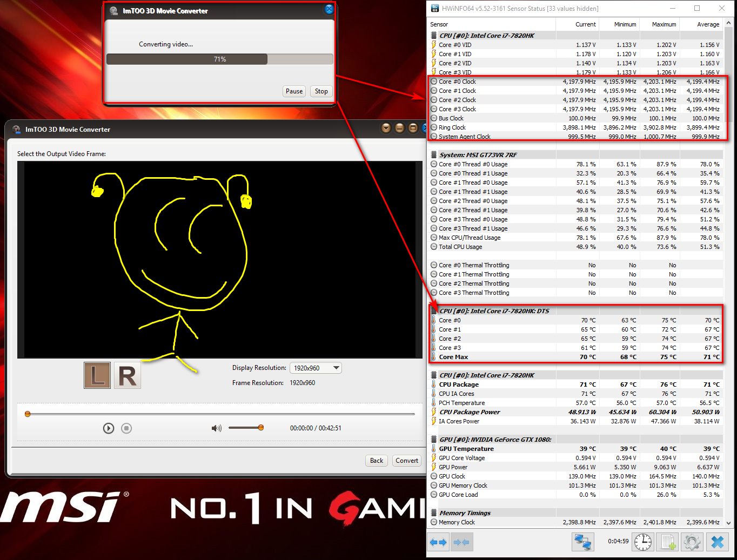Select the 'GPU [#0]: NVIDIA GeForce GTX 1080' header
The width and height of the screenshot is (737, 560).
576,440
